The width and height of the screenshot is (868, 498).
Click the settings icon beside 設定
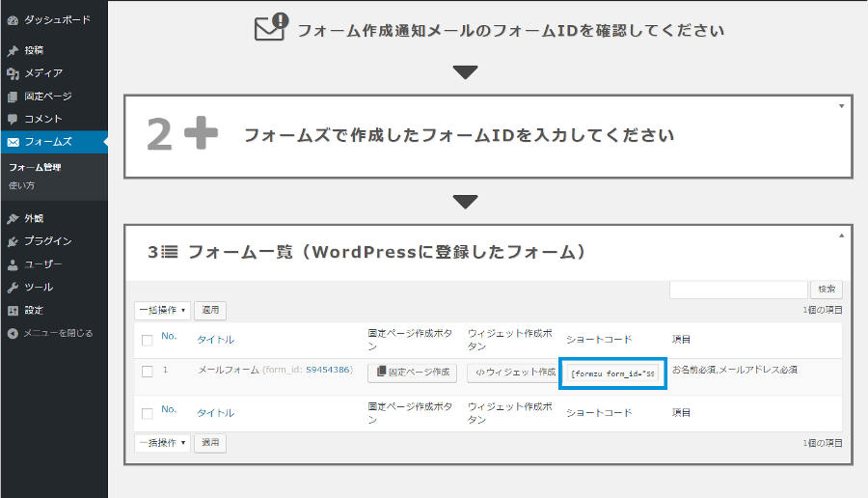13,311
